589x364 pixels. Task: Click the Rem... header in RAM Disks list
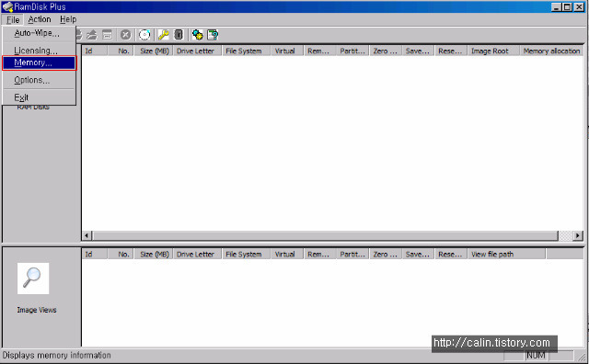[319, 51]
